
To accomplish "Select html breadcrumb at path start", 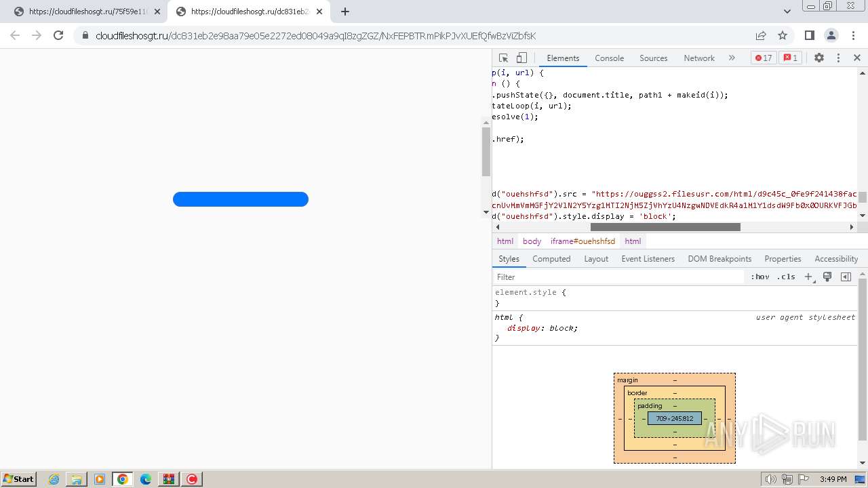I will point(505,241).
